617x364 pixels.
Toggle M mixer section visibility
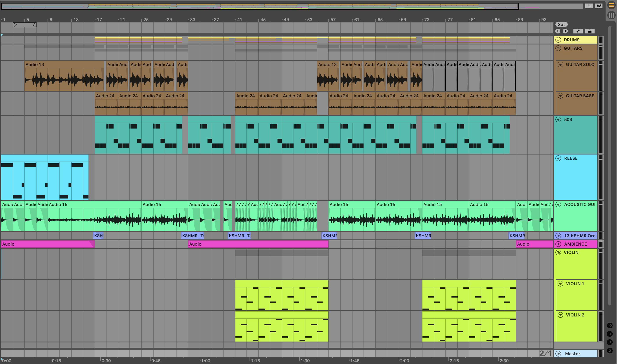click(610, 342)
